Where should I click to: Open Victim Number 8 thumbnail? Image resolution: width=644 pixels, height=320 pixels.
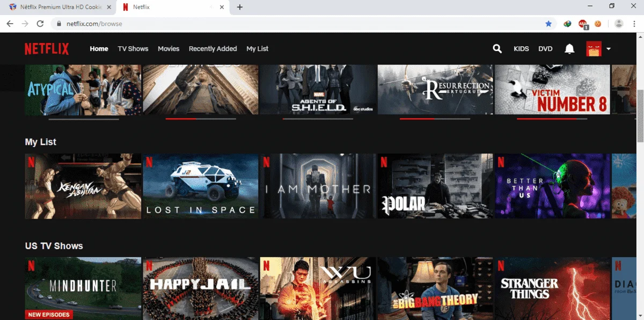tap(552, 90)
